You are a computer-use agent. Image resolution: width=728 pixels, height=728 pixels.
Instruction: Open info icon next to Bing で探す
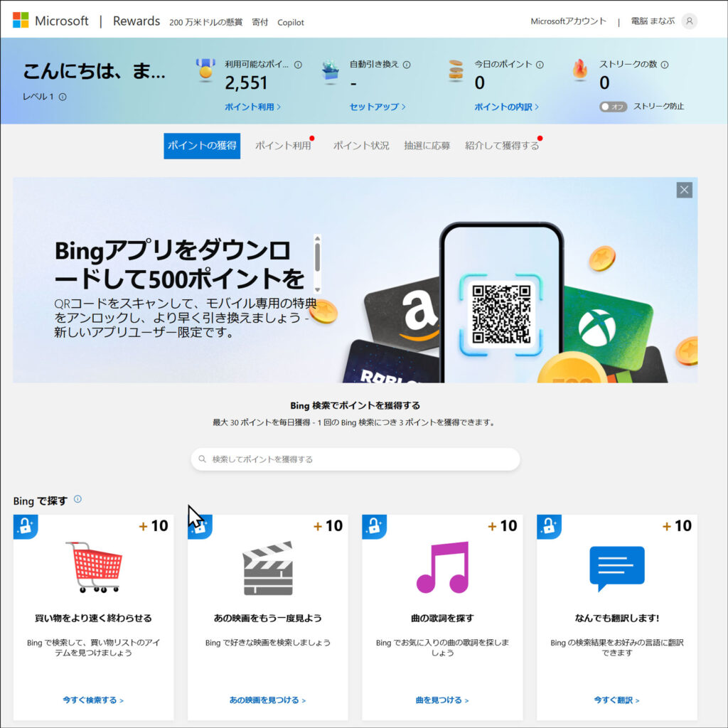click(77, 499)
